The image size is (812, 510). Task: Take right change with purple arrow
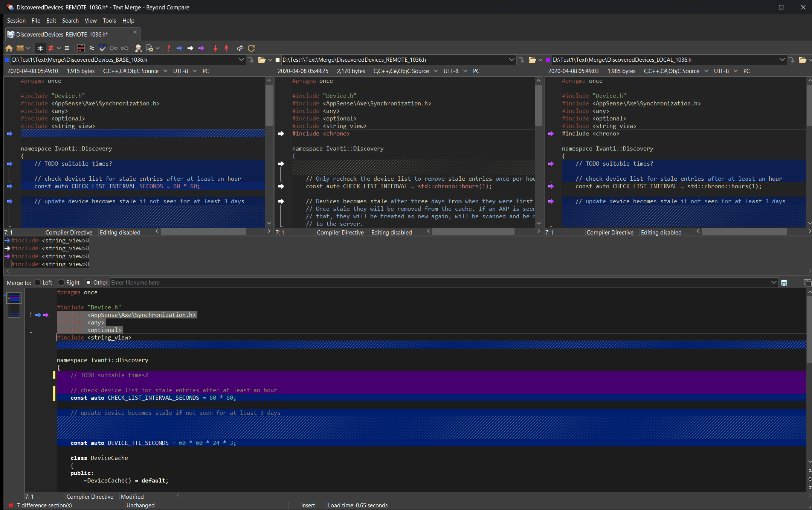tap(201, 48)
